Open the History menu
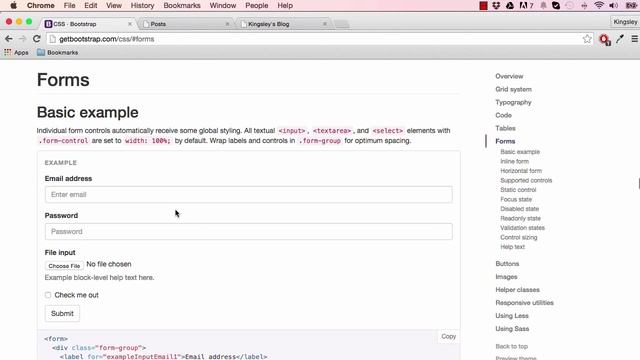The height and width of the screenshot is (360, 640). tap(142, 6)
